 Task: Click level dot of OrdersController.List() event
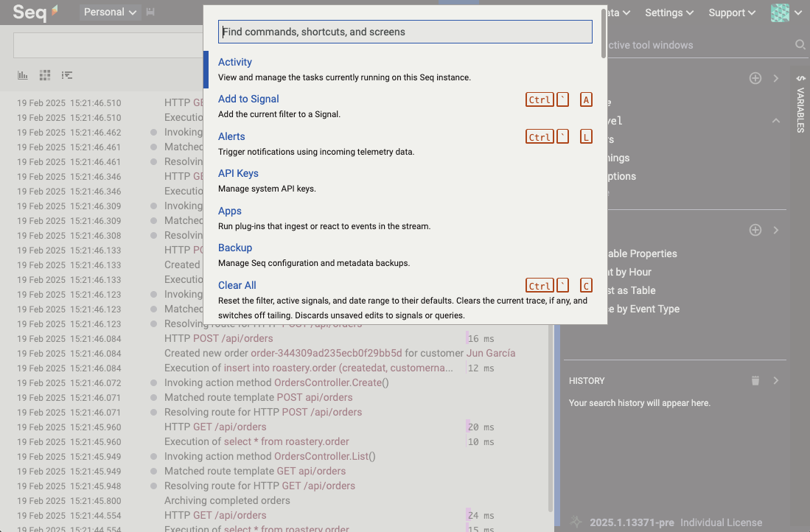[x=153, y=457]
